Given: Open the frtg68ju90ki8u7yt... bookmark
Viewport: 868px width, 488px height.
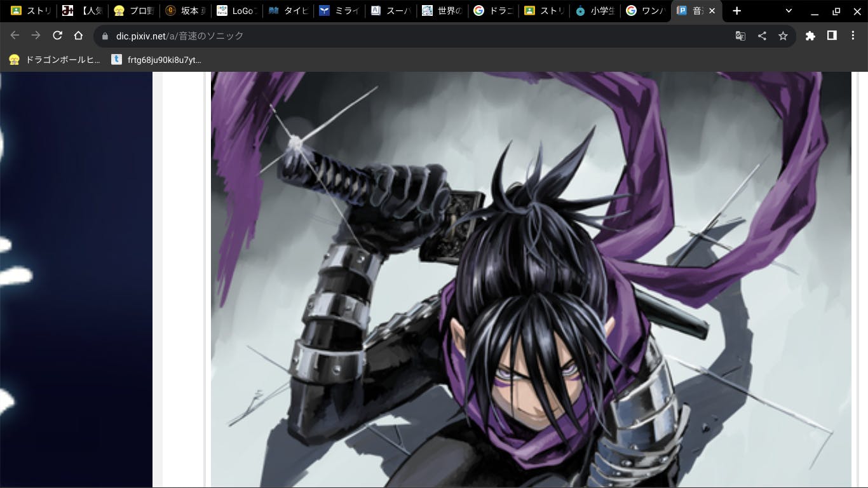Looking at the screenshot, I should click(156, 60).
